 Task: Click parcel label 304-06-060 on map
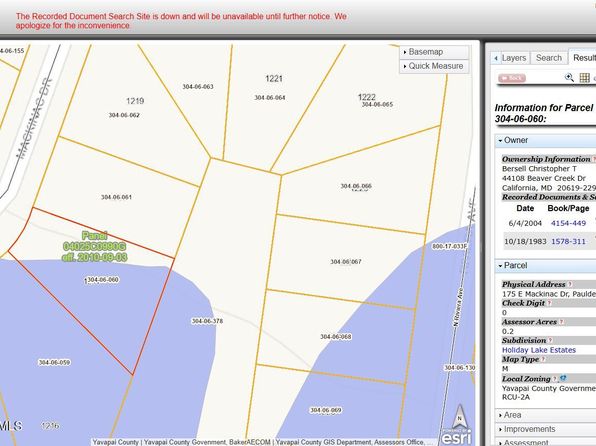coord(103,280)
